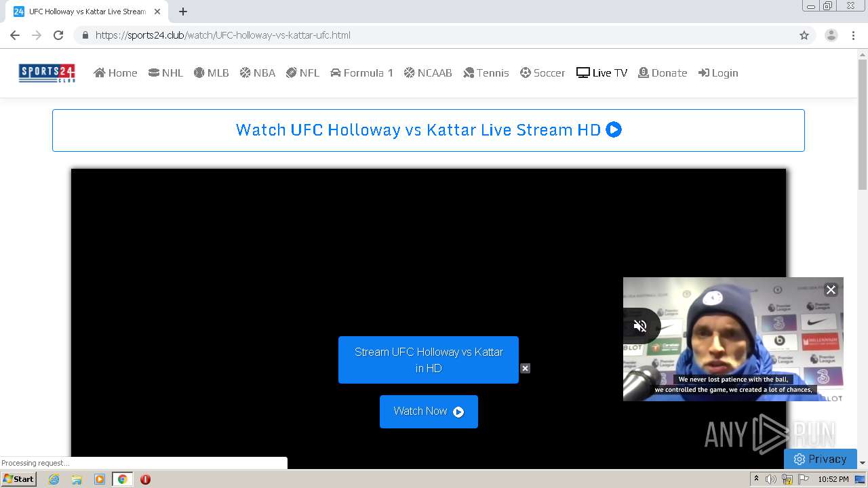Viewport: 868px width, 488px height.
Task: Unmute the floating video player
Action: click(x=640, y=326)
